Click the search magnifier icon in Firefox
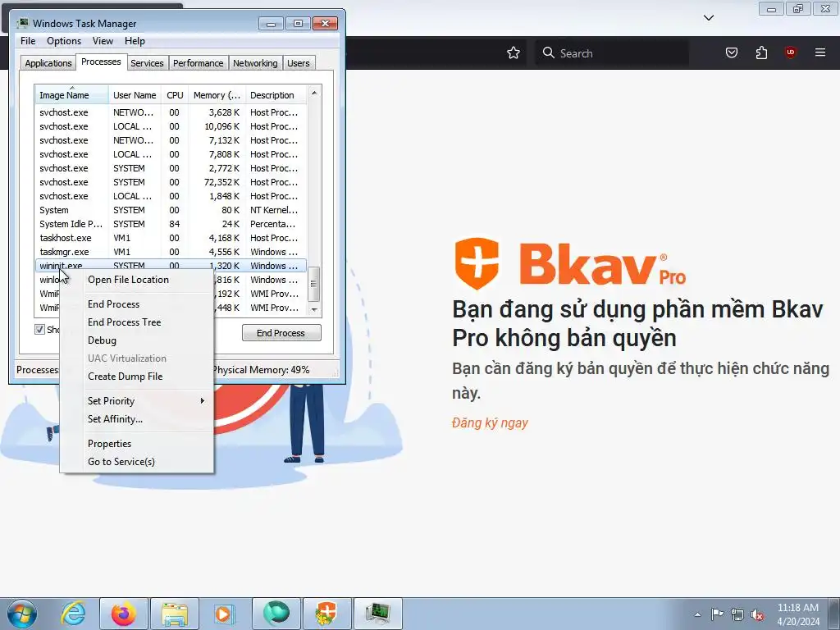This screenshot has width=840, height=630. 548,52
